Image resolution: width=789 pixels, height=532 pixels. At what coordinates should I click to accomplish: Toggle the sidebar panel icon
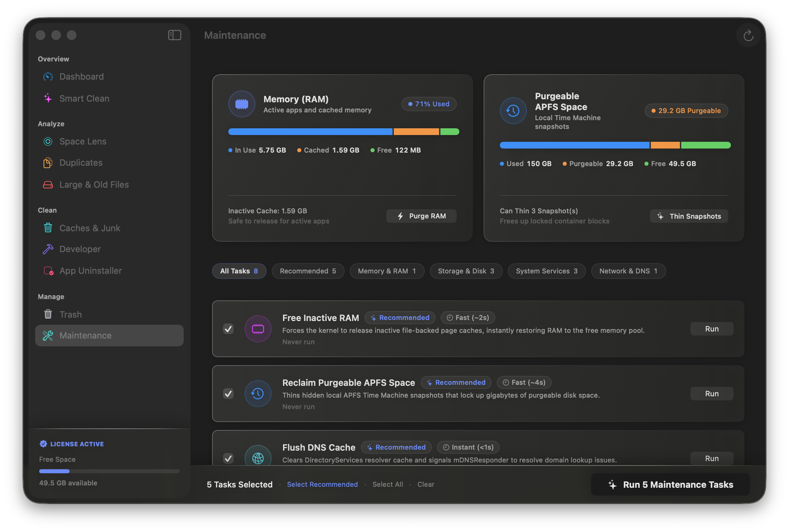pos(175,35)
